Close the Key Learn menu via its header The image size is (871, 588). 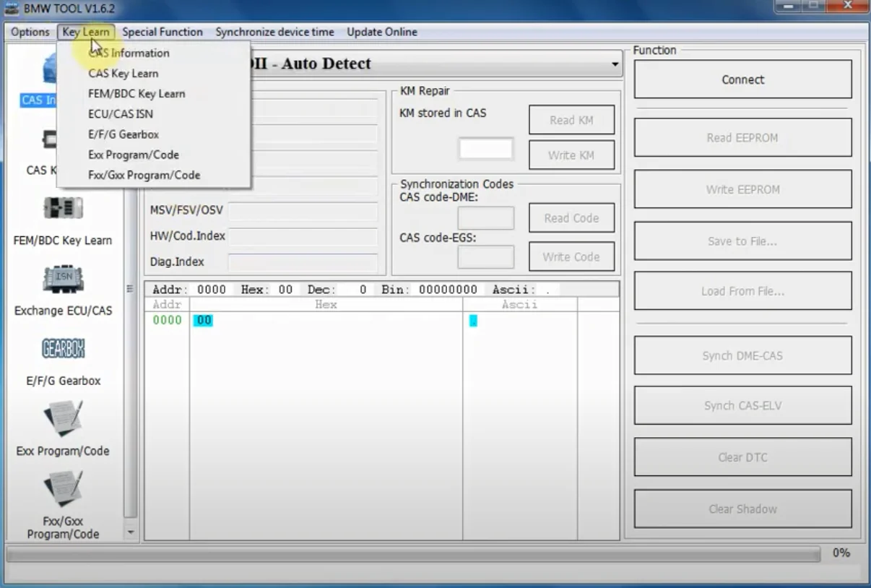[85, 32]
